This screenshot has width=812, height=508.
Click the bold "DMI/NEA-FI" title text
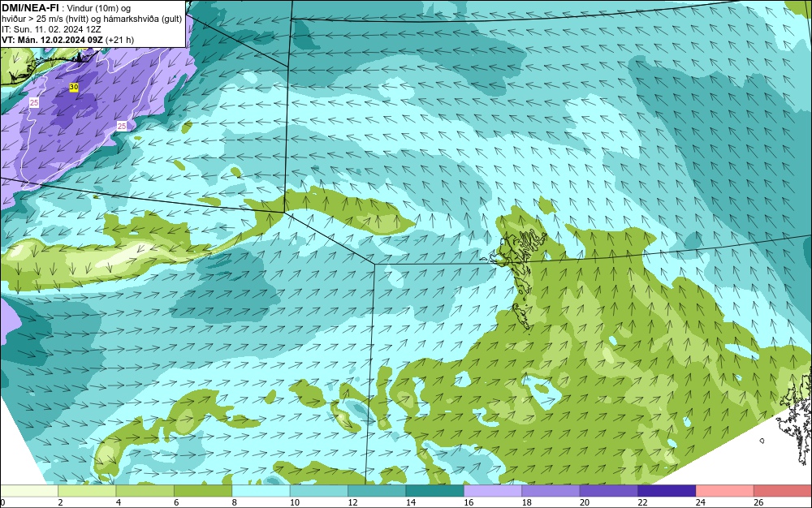[x=30, y=8]
